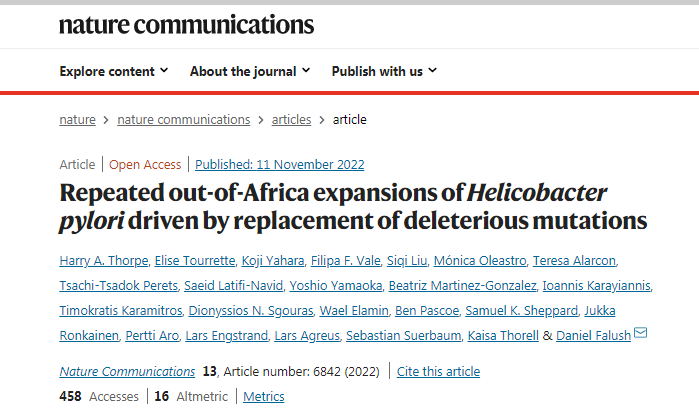This screenshot has height=416, width=699.
Task: Open the Nature Communications journal link
Action: [x=128, y=372]
